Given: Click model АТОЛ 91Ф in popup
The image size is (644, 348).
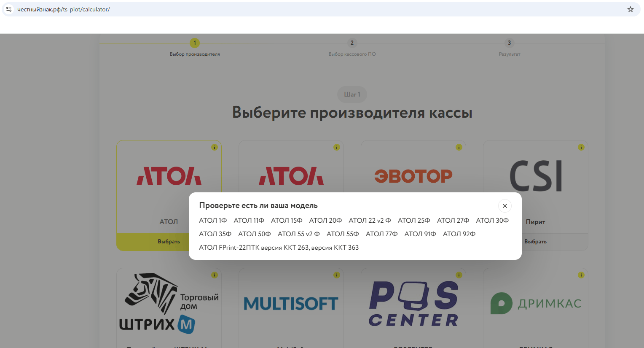Looking at the screenshot, I should coord(420,234).
